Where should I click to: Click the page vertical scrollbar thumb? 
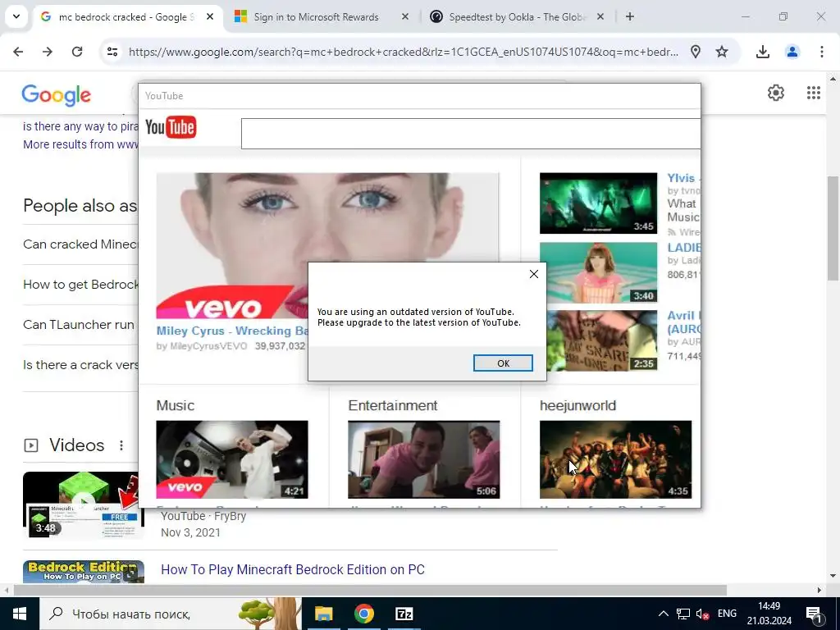pos(833,228)
